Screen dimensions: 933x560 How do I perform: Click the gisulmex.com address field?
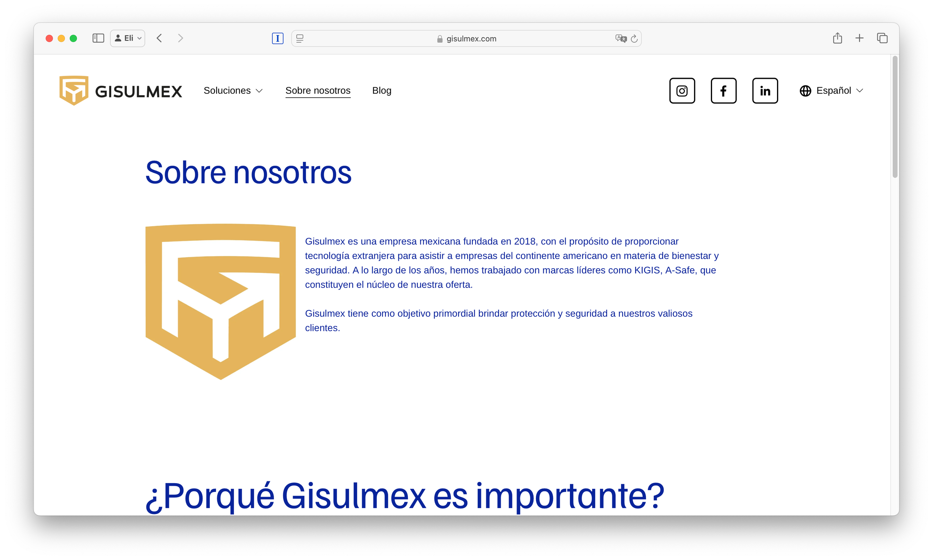pos(466,38)
